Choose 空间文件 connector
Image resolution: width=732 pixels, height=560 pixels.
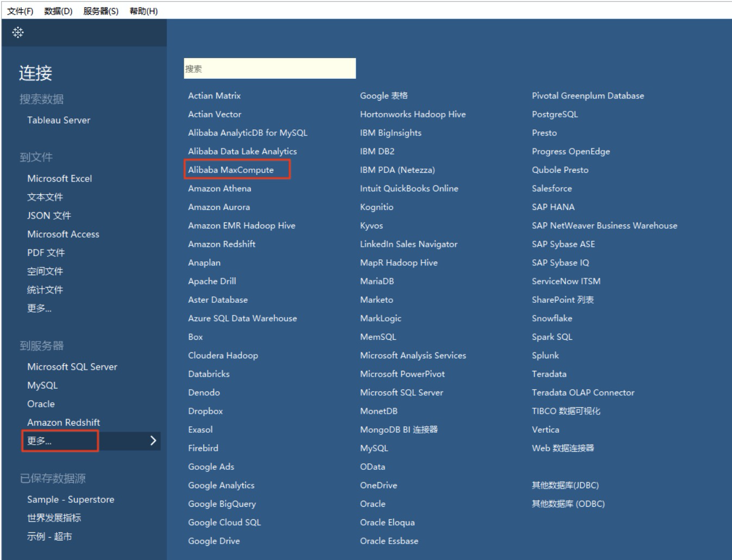[x=45, y=271]
